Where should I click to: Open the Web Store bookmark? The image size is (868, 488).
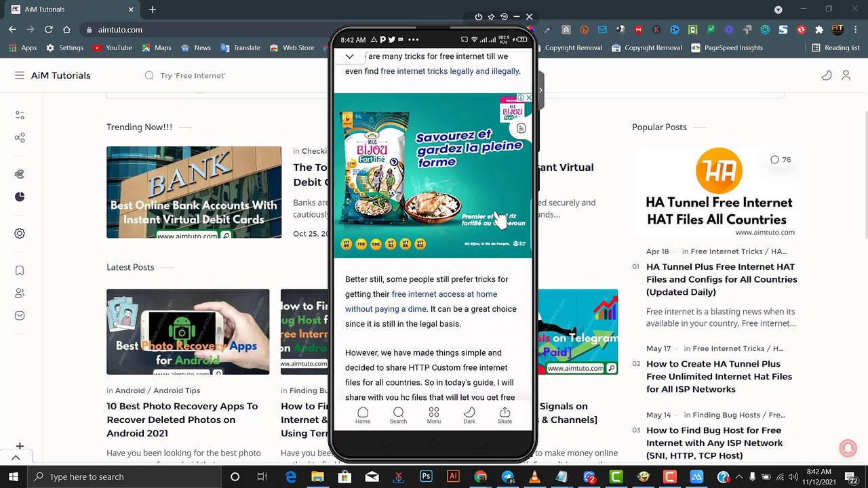[x=292, y=48]
